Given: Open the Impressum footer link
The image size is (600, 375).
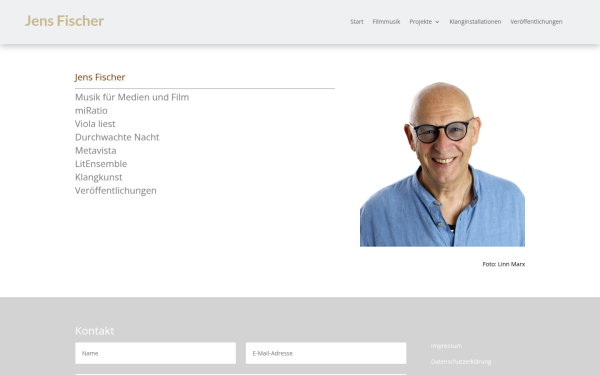Looking at the screenshot, I should (446, 346).
